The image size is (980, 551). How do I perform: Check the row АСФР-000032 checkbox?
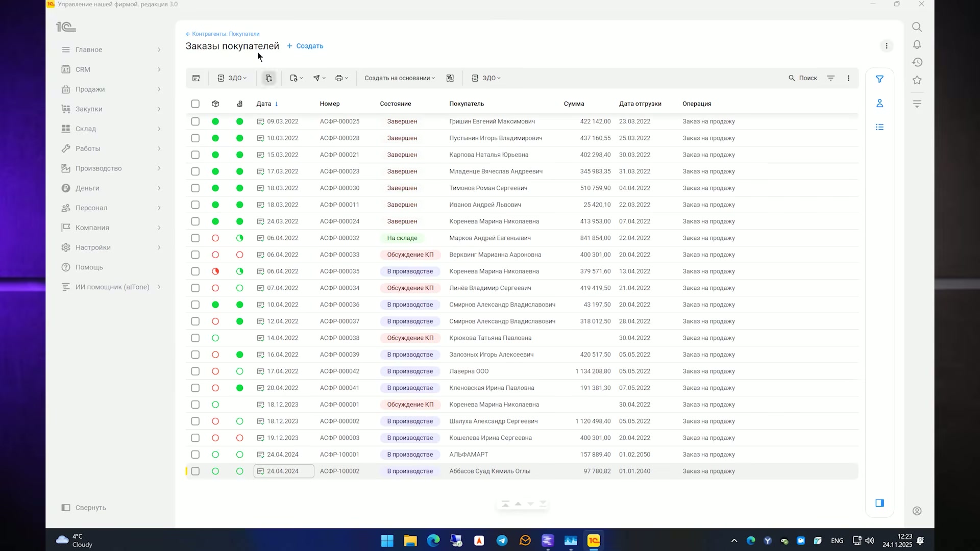click(195, 238)
